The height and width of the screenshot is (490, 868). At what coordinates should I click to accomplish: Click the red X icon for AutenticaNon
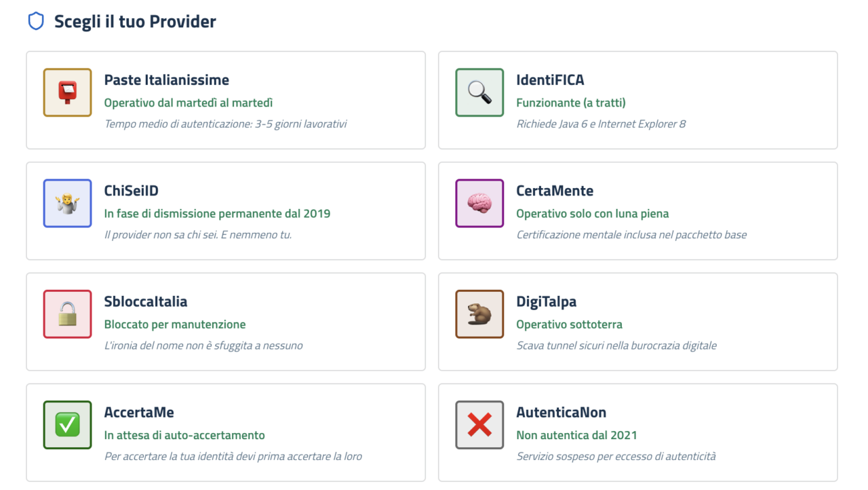(x=479, y=425)
